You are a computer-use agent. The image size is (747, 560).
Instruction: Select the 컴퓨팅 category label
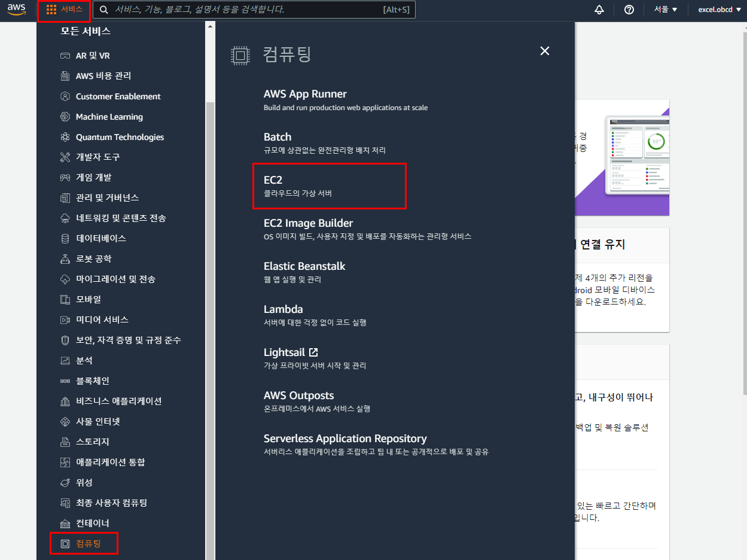(x=89, y=543)
